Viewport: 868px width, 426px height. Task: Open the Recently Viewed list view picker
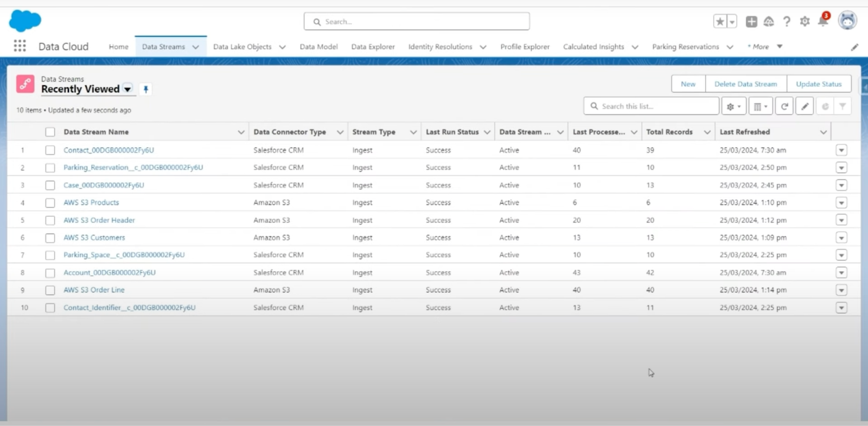click(127, 89)
